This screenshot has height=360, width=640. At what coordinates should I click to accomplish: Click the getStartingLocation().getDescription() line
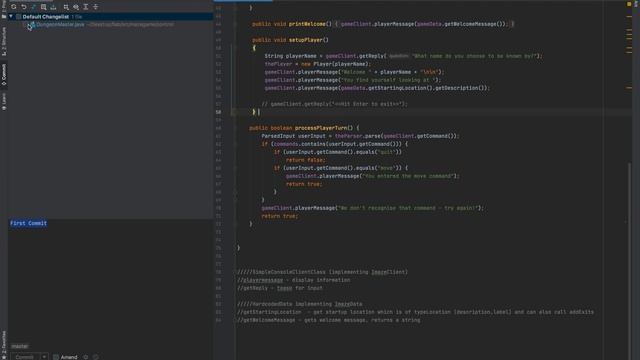377,88
